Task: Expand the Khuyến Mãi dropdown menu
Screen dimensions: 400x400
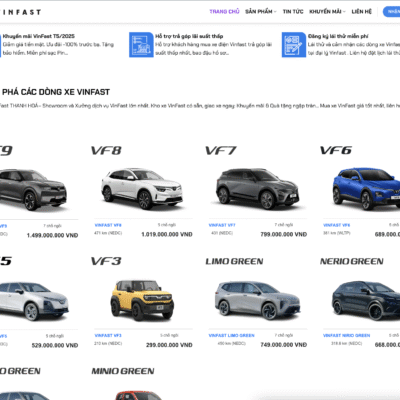Action: pyautogui.click(x=327, y=11)
